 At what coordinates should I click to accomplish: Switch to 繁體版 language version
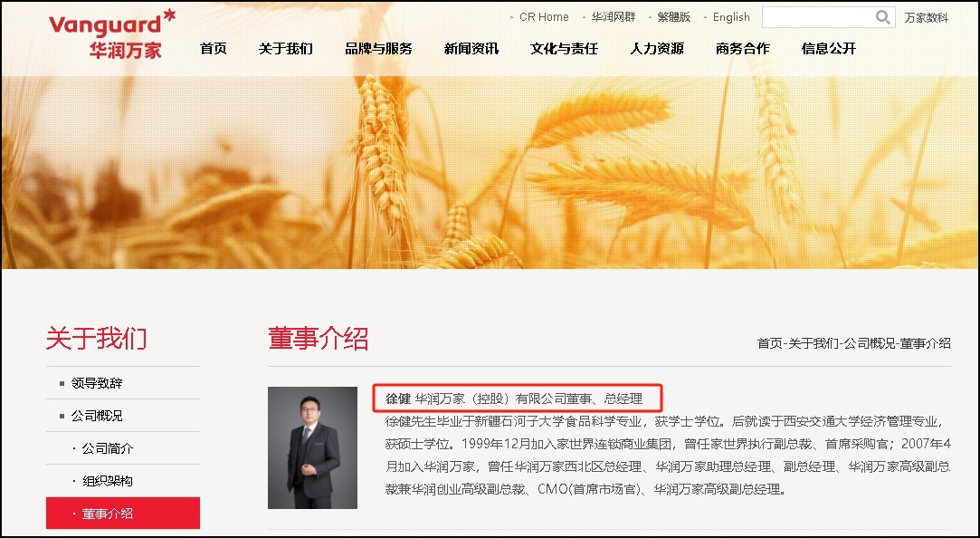[x=674, y=17]
